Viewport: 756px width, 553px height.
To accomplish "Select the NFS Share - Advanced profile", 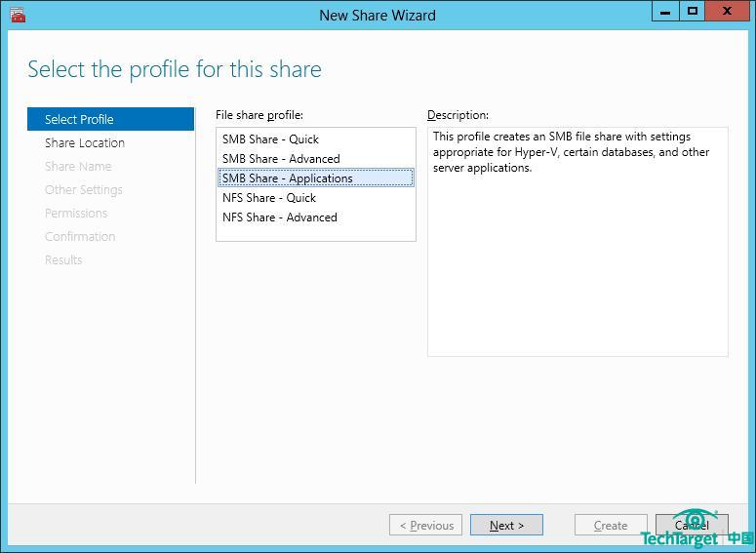I will pyautogui.click(x=280, y=217).
